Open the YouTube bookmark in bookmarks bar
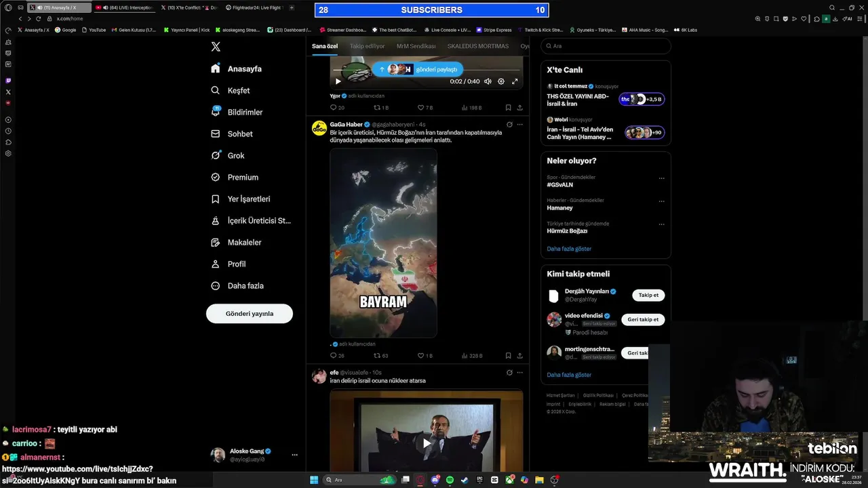868x488 pixels. coord(94,30)
